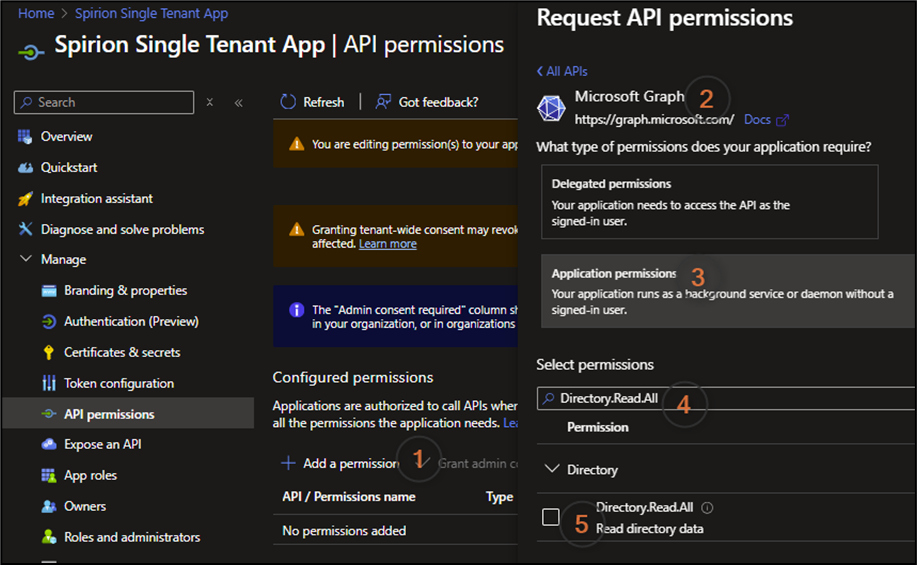Collapse the Manage section in sidebar
This screenshot has height=565, width=917.
[25, 260]
